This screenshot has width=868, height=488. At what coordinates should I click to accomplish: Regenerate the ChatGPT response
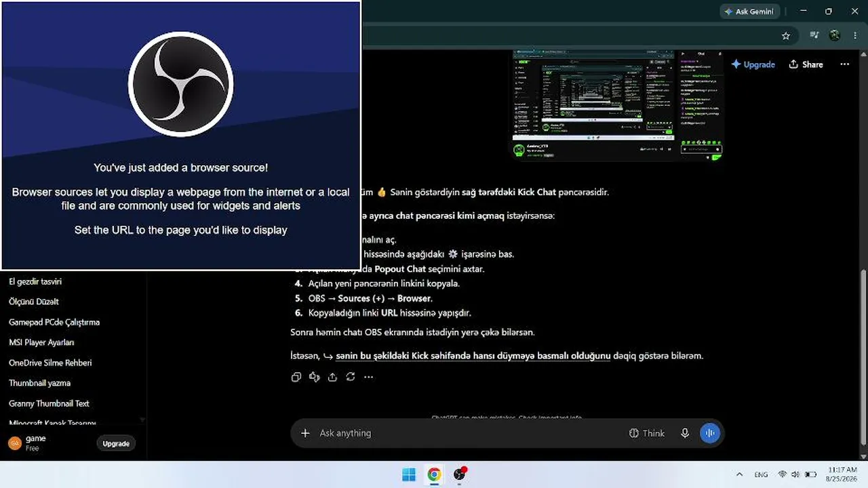point(351,377)
